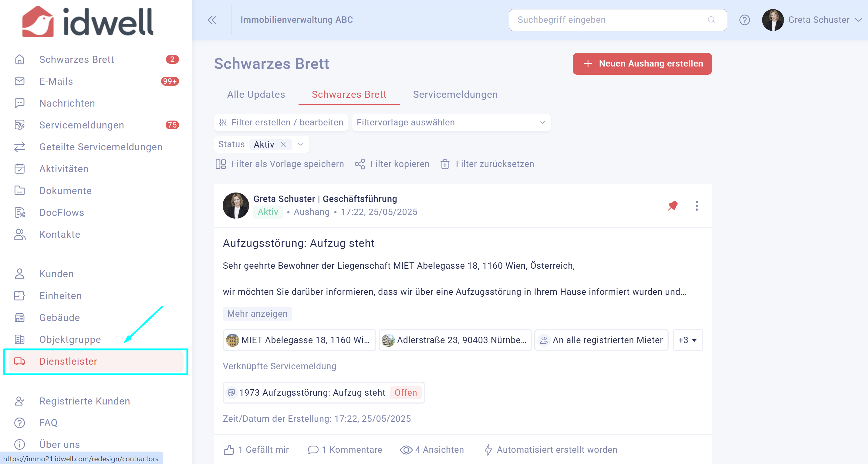Open Dienstleister in the sidebar
The height and width of the screenshot is (464, 868).
pos(96,361)
